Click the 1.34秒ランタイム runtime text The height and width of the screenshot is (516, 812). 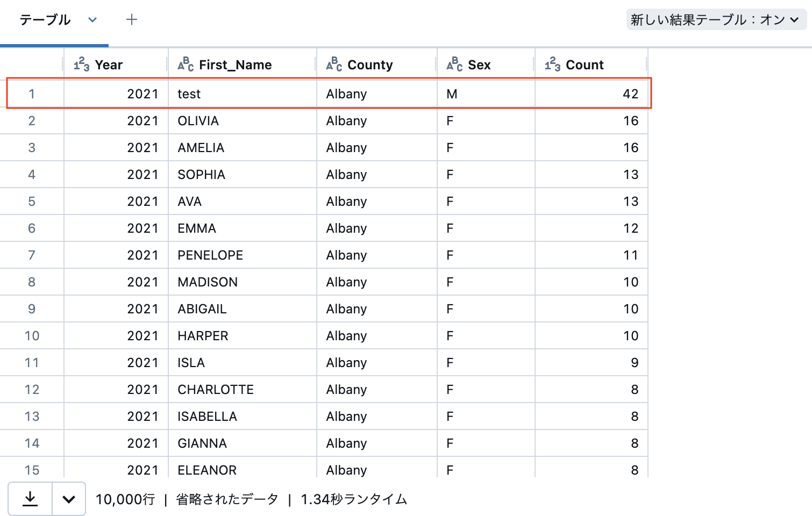click(x=354, y=499)
